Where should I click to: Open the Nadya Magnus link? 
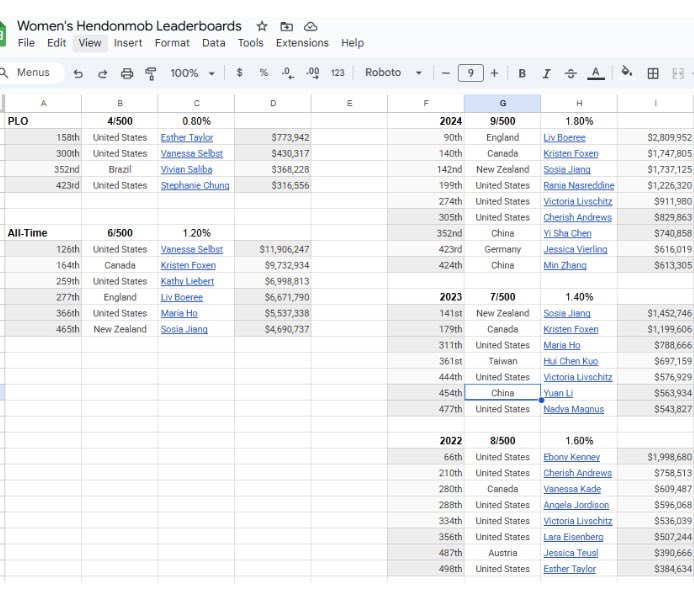pyautogui.click(x=574, y=409)
